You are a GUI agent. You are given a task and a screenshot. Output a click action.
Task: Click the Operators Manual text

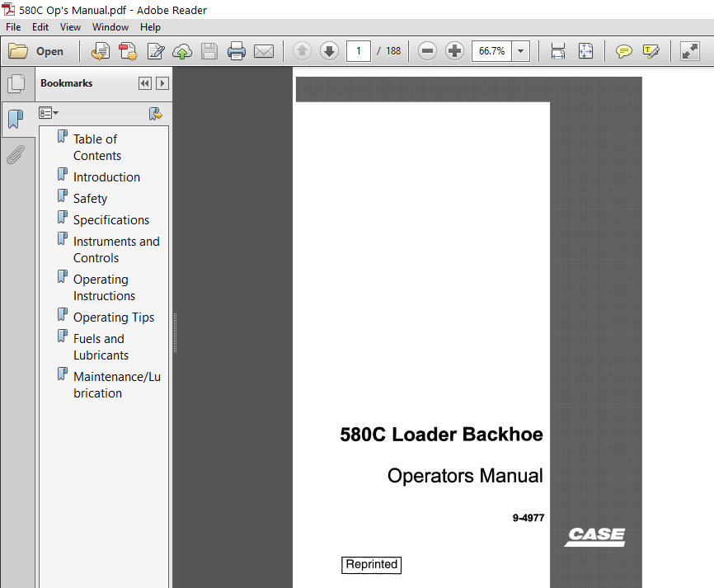(465, 476)
